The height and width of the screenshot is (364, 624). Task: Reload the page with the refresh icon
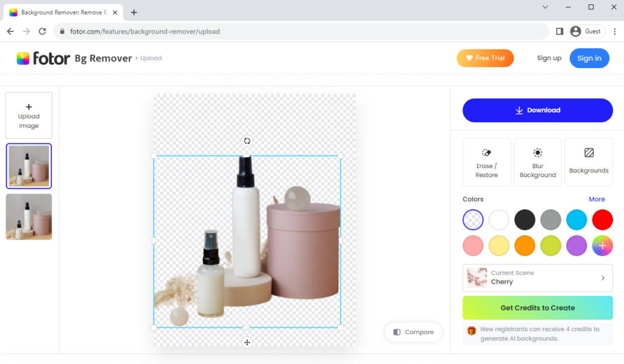(42, 32)
